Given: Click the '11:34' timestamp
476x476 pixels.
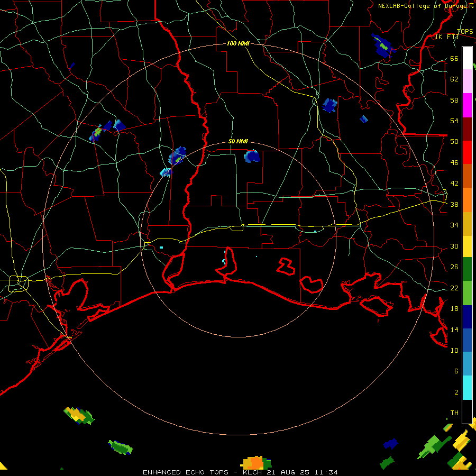Looking at the screenshot, I should (x=326, y=472).
